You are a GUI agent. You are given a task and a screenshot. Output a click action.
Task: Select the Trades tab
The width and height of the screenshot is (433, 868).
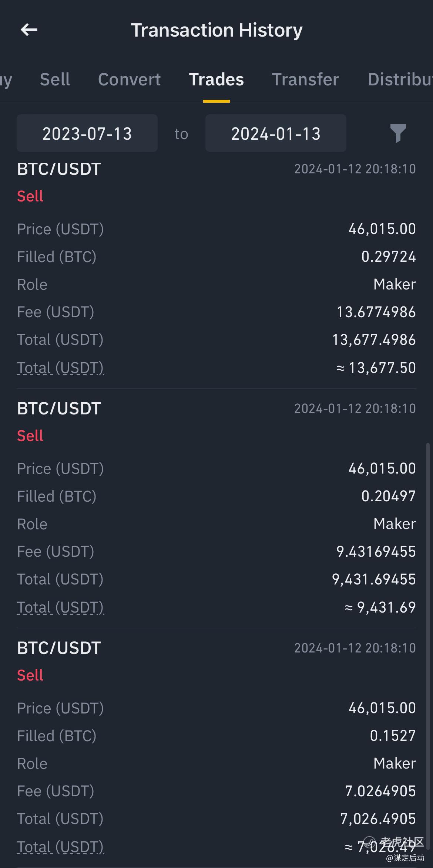(x=216, y=79)
